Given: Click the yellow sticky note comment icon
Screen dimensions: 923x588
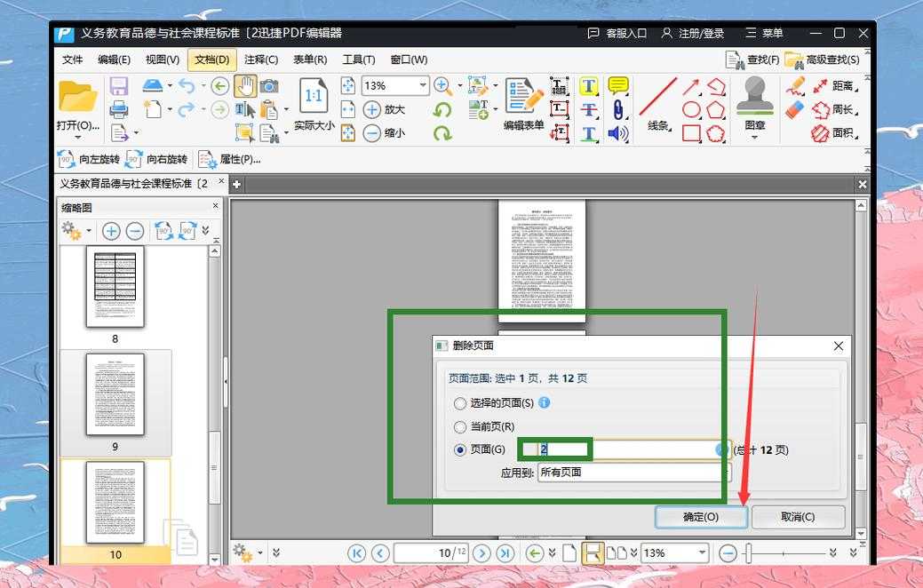Looking at the screenshot, I should [x=618, y=86].
